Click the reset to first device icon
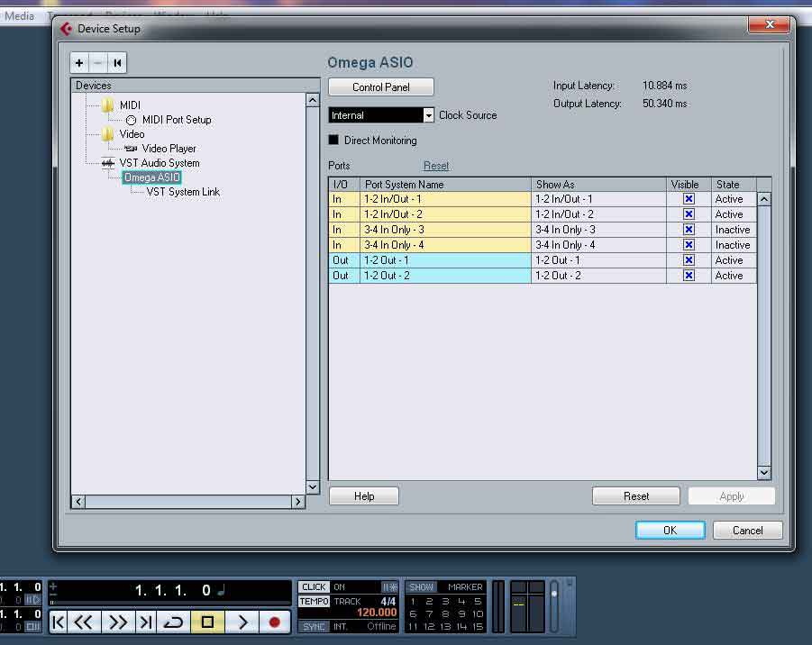The image size is (812, 645). (117, 63)
